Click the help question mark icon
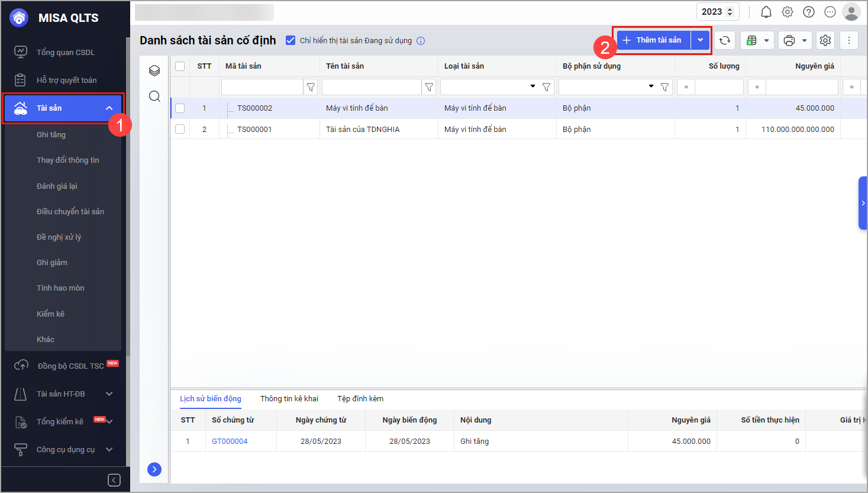The image size is (868, 493). click(809, 12)
